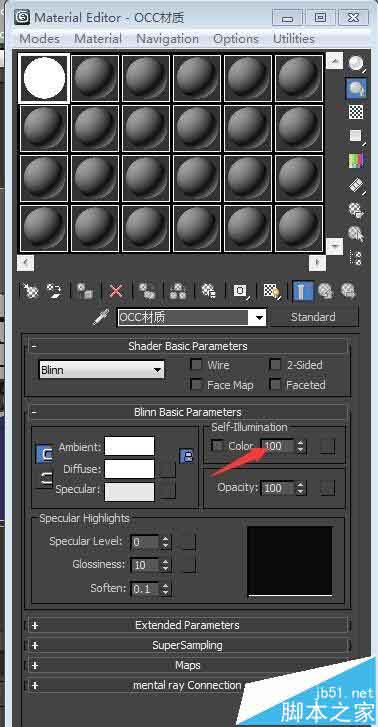Enable the Face Map checkbox
The width and height of the screenshot is (378, 727).
(x=197, y=385)
